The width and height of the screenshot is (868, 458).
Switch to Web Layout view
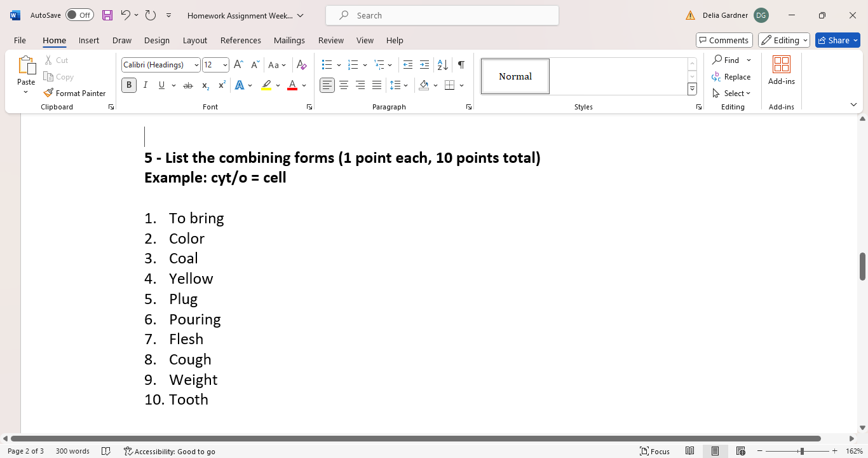[741, 451]
